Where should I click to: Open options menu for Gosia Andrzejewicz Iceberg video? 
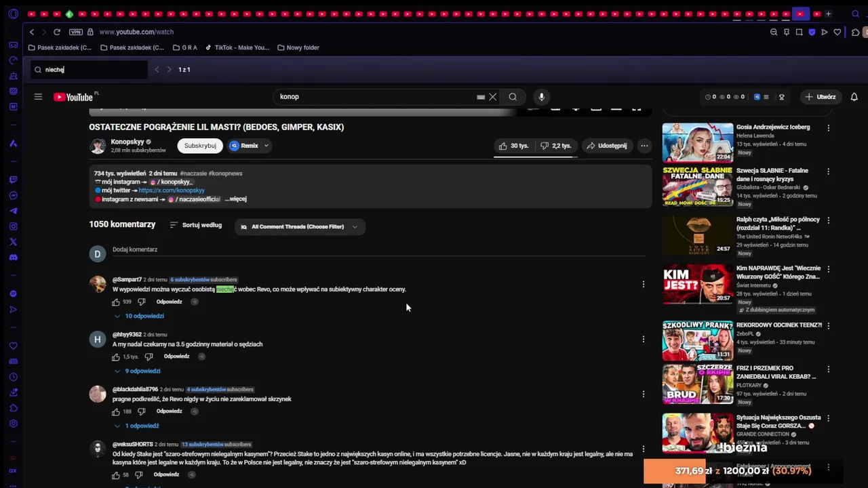828,127
